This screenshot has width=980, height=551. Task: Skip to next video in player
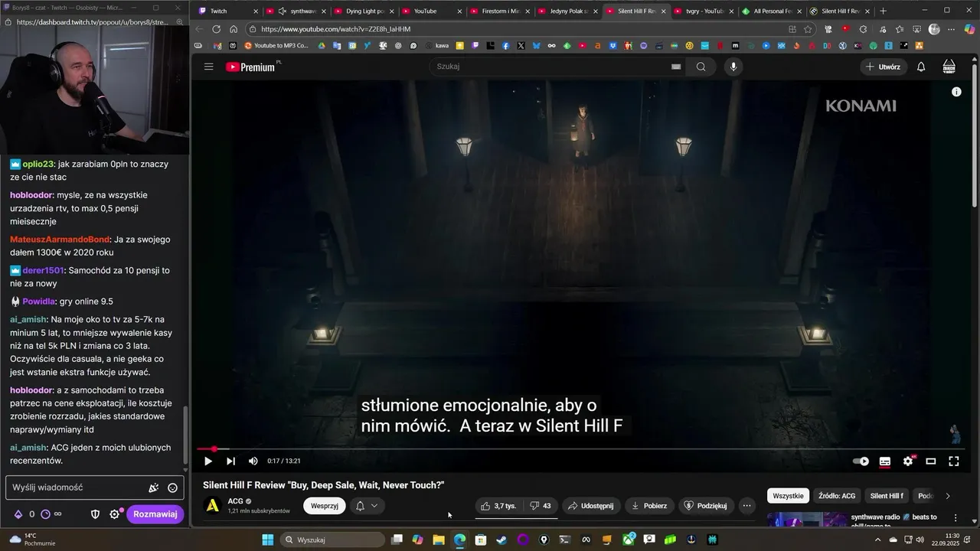coord(230,461)
